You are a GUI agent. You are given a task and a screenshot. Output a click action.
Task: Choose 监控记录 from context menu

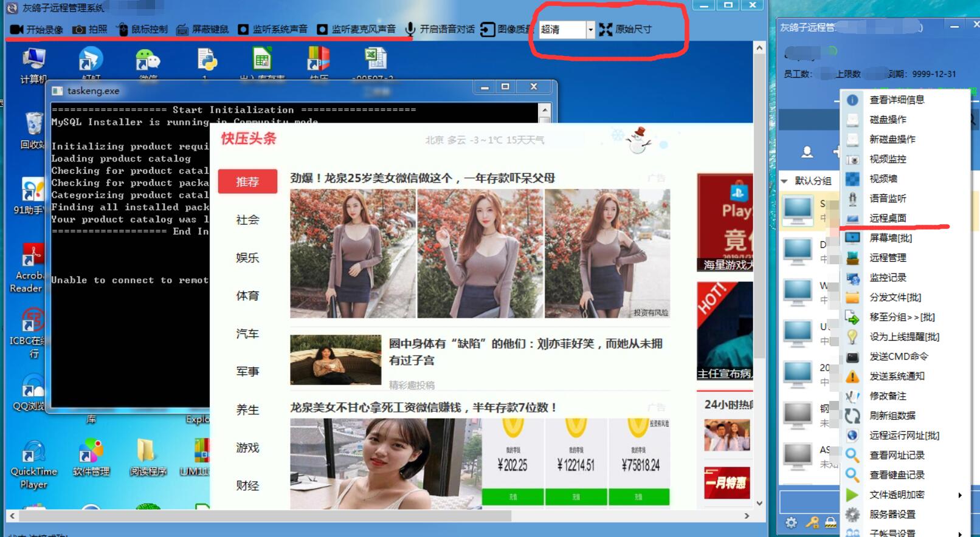(888, 278)
